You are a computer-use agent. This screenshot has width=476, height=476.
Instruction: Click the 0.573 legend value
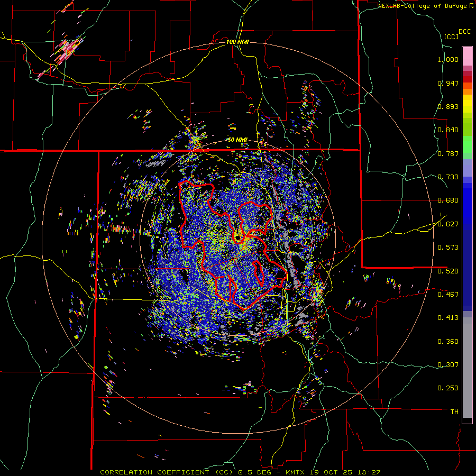pos(448,248)
